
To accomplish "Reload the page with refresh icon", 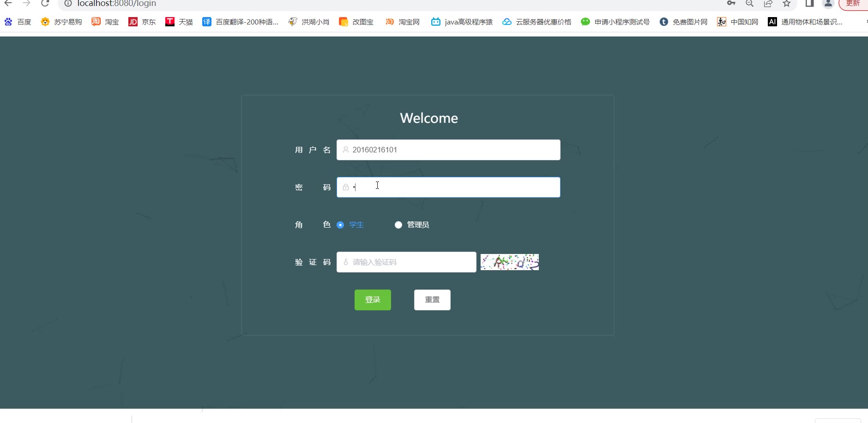I will (x=45, y=3).
